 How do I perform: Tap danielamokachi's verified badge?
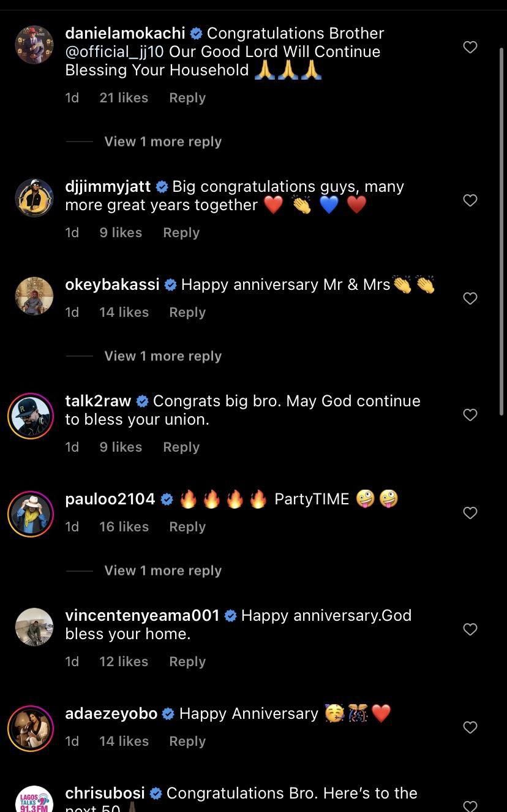coord(196,34)
